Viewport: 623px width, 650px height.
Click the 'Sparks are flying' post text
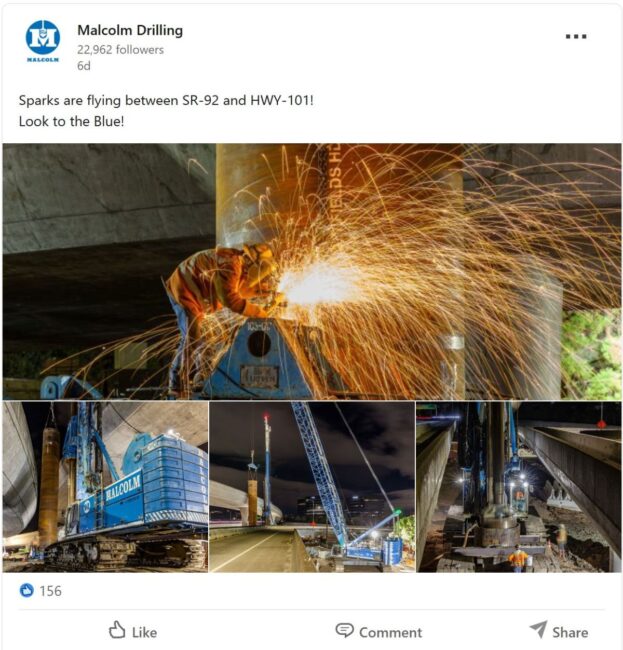[166, 100]
